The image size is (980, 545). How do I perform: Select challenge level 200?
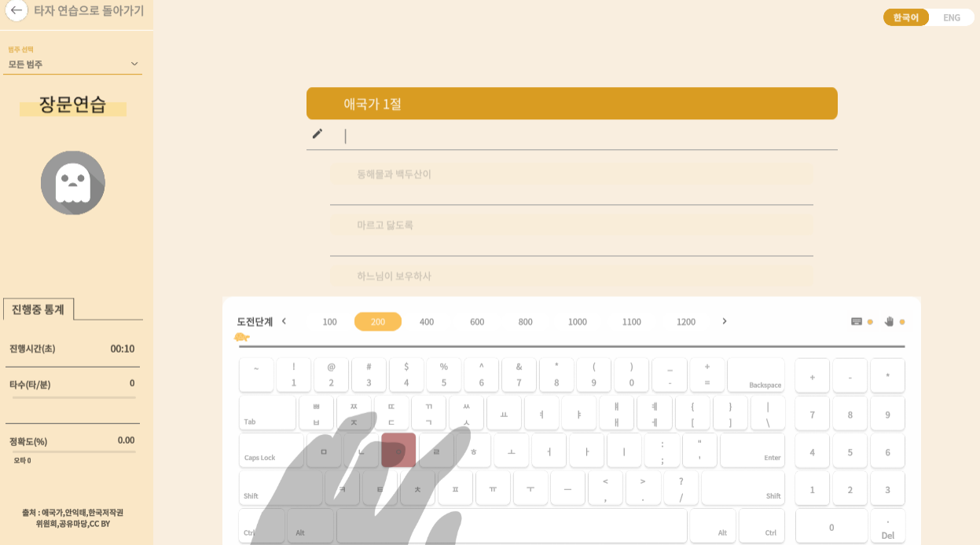[x=378, y=322]
